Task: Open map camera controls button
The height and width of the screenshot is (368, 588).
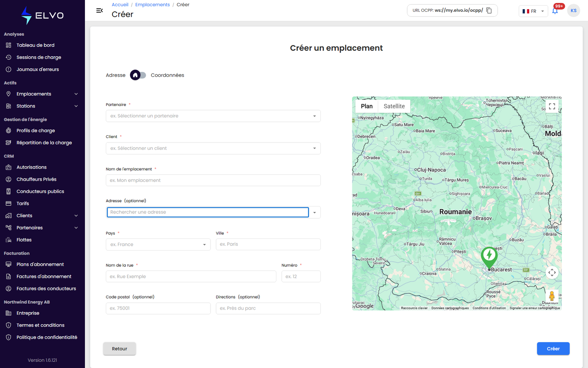Action: pos(552,272)
